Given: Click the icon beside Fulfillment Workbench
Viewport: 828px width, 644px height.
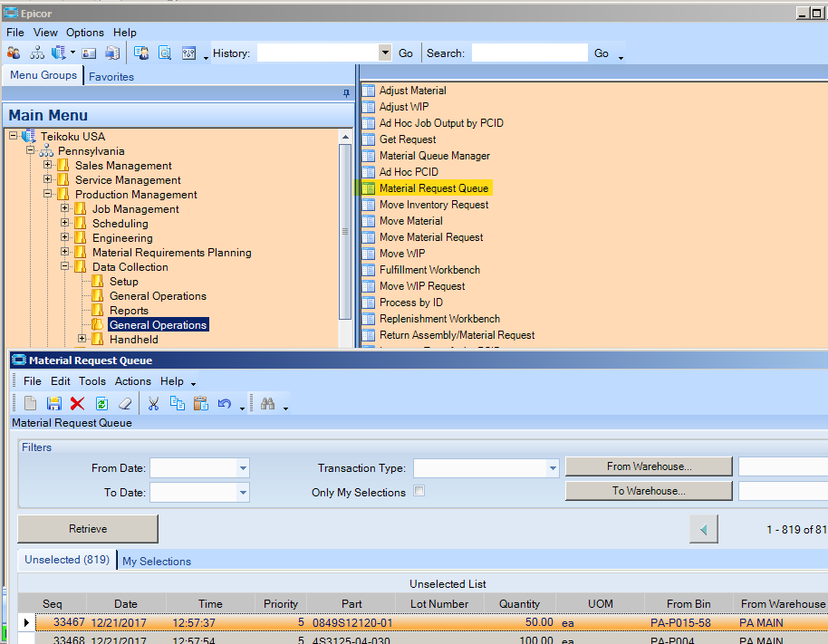Looking at the screenshot, I should pos(368,270).
